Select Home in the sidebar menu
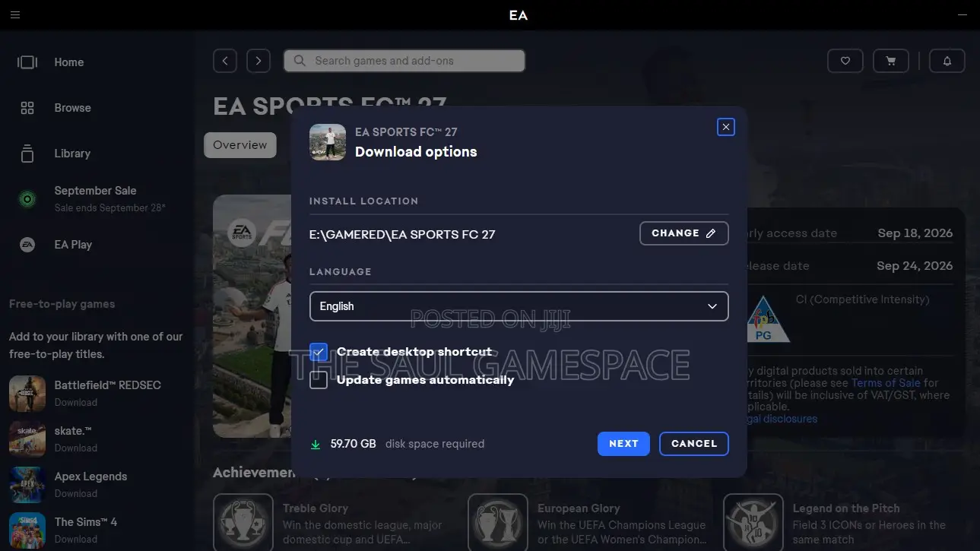 click(x=69, y=62)
